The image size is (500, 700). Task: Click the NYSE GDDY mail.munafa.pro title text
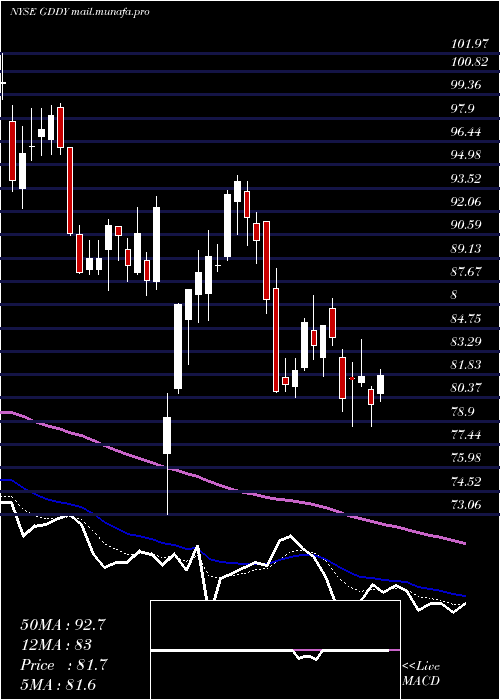[79, 12]
